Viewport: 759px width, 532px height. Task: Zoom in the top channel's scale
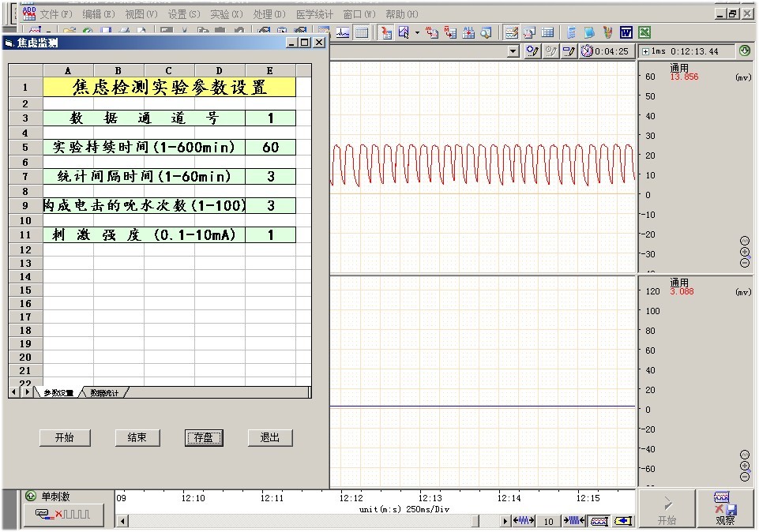745,252
